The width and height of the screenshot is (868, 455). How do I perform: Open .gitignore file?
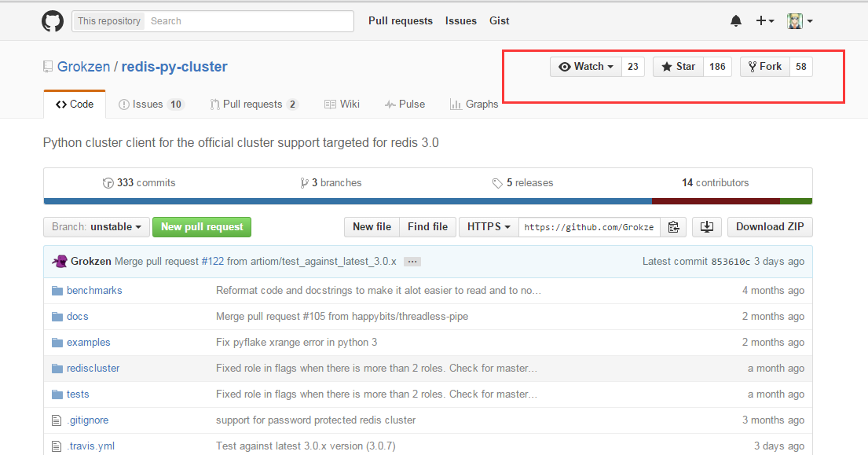point(87,420)
